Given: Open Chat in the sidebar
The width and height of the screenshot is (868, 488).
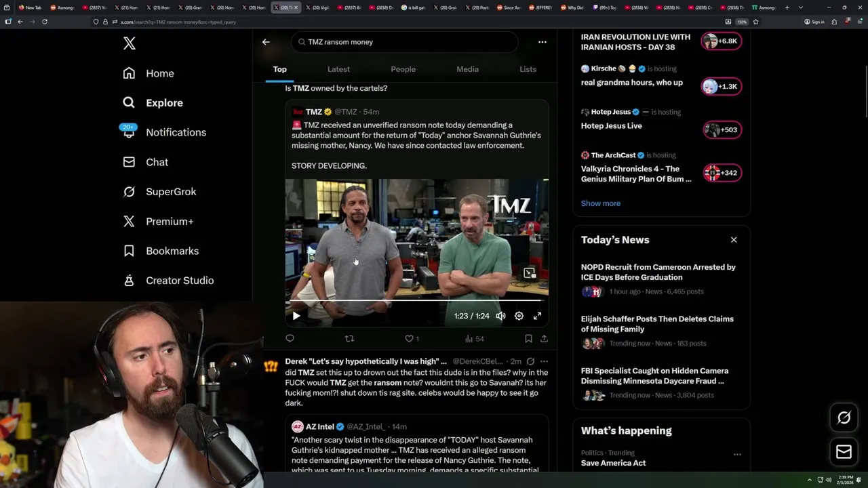Looking at the screenshot, I should [145, 162].
